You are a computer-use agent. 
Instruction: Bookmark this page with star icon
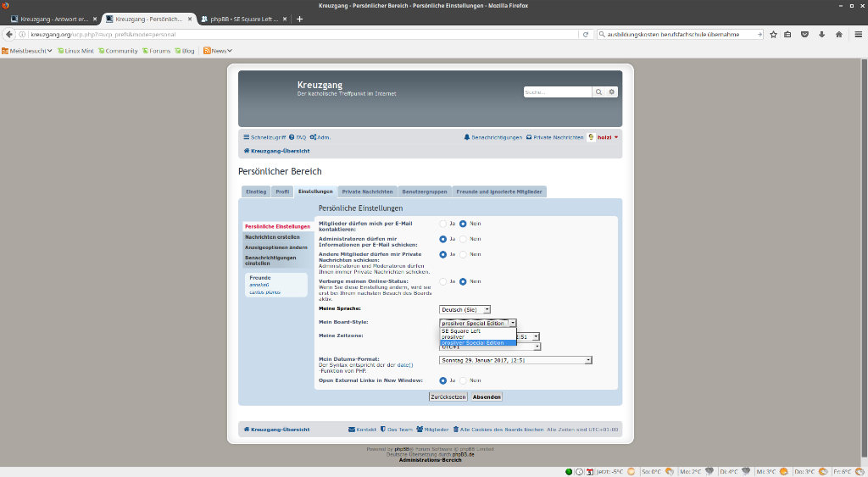(773, 35)
